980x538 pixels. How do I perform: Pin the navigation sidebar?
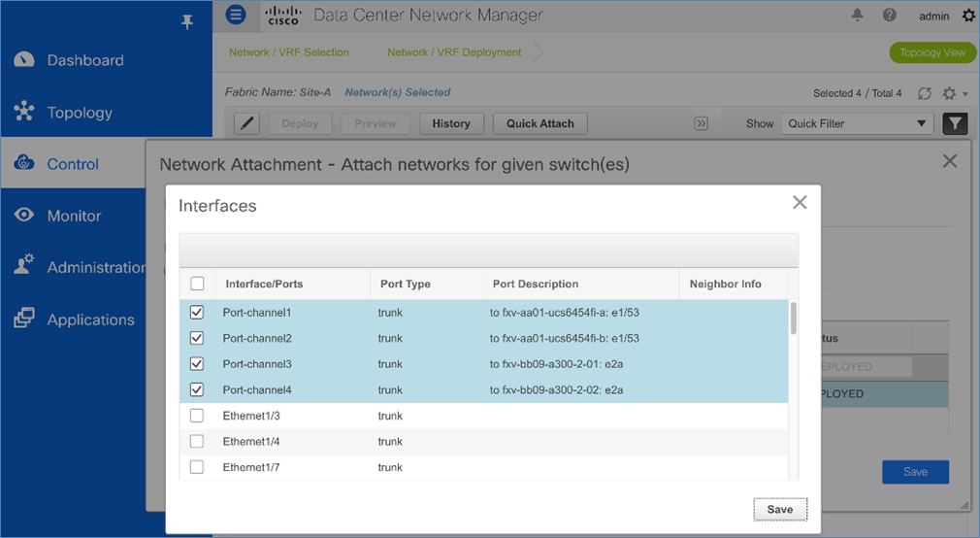(x=187, y=22)
